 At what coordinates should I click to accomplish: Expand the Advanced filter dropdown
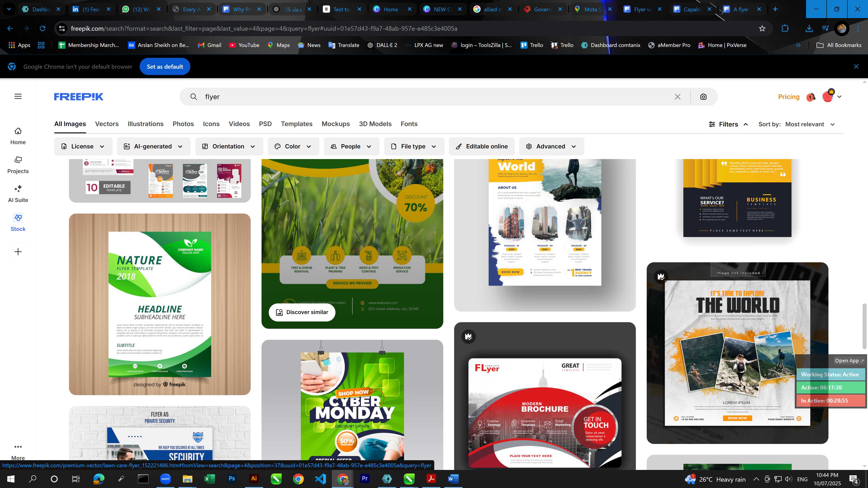pyautogui.click(x=551, y=146)
